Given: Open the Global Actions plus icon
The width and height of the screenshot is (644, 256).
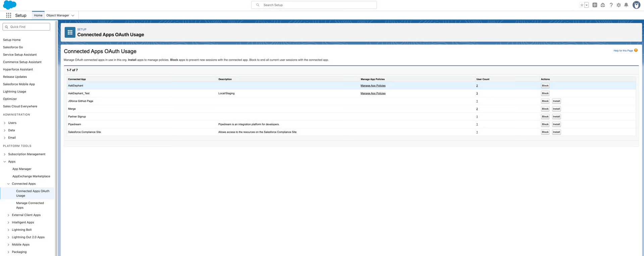Looking at the screenshot, I should tap(595, 5).
